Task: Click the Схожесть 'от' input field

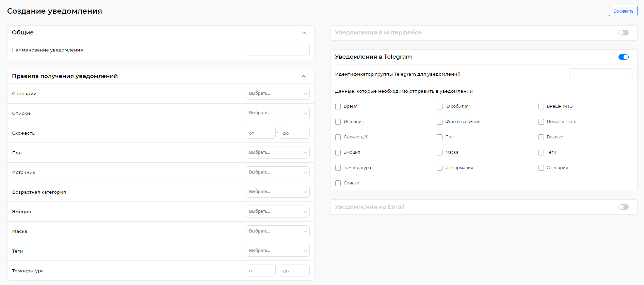Action: [261, 133]
